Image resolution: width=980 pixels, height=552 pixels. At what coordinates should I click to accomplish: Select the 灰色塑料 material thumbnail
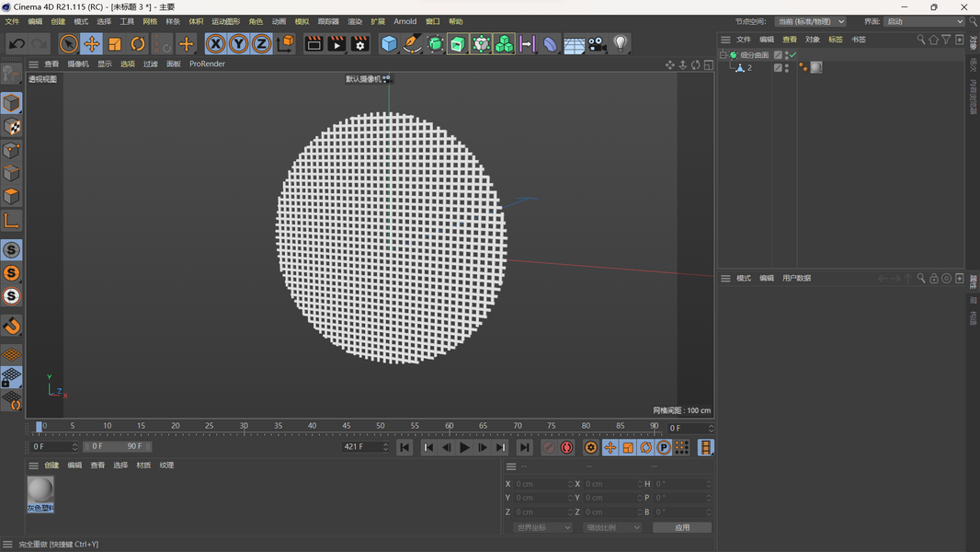point(40,490)
